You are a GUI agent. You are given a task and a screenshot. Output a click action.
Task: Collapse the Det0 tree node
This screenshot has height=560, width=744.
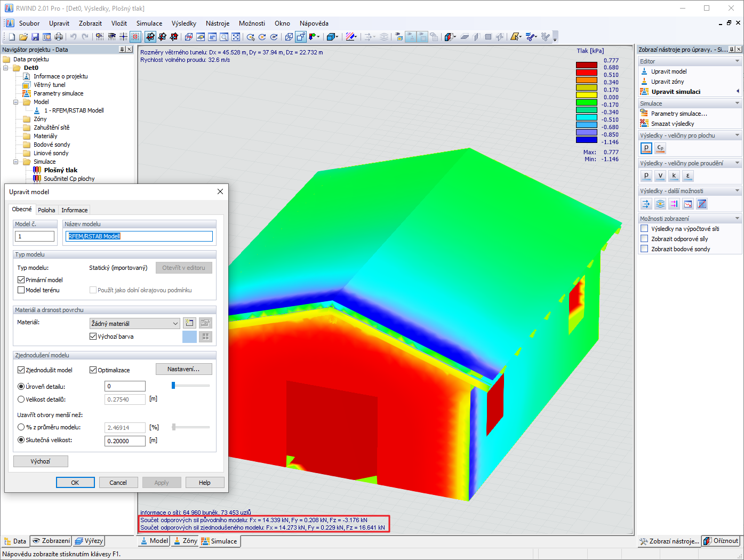point(6,68)
